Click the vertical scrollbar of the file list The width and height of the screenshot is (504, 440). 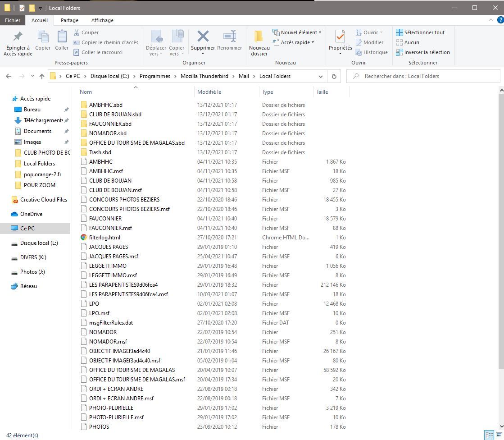501,232
